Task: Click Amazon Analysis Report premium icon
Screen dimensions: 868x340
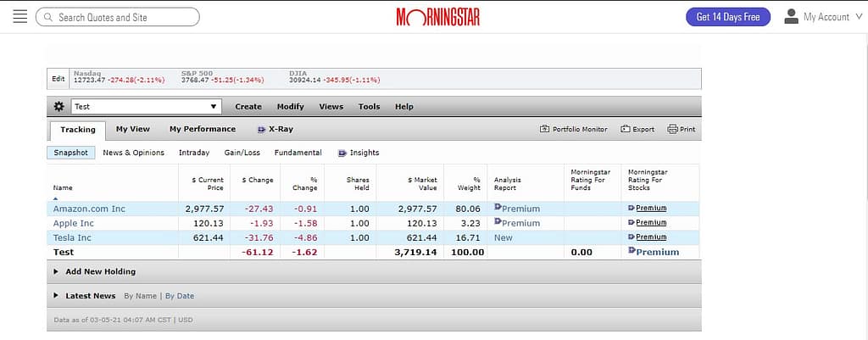Action: [x=498, y=207]
